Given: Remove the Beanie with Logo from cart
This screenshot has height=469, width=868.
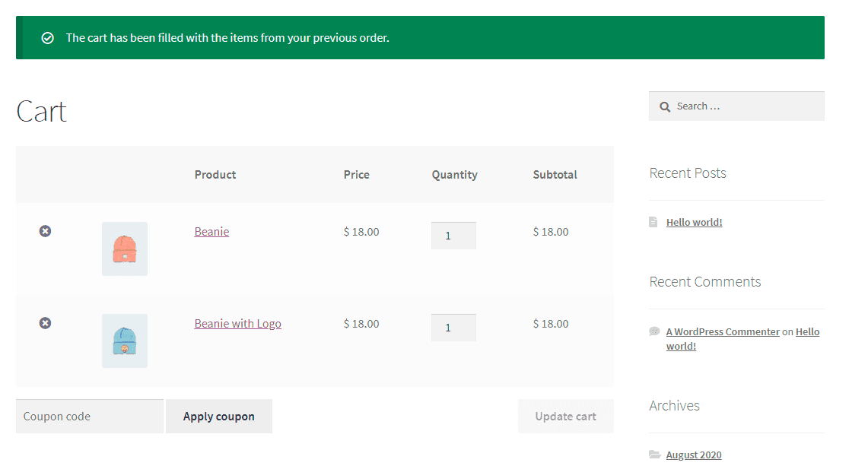Looking at the screenshot, I should (x=45, y=322).
